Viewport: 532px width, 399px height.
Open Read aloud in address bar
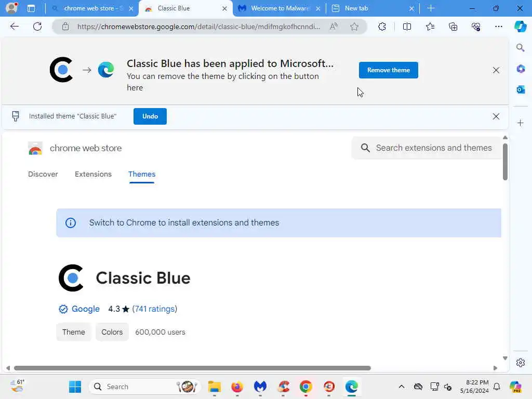pos(334,26)
